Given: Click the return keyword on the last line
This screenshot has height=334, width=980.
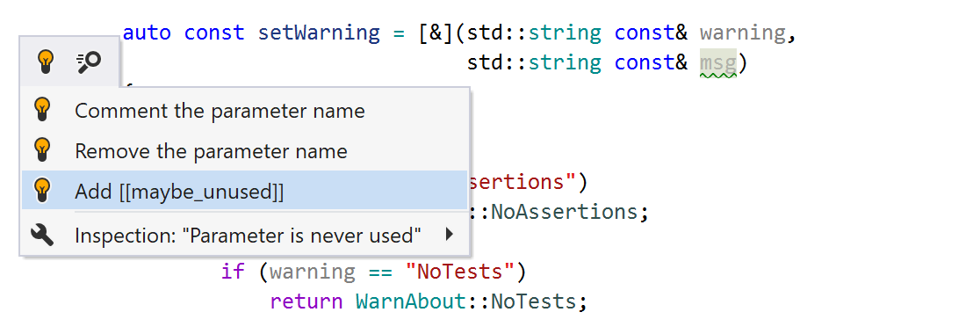Looking at the screenshot, I should (x=306, y=302).
